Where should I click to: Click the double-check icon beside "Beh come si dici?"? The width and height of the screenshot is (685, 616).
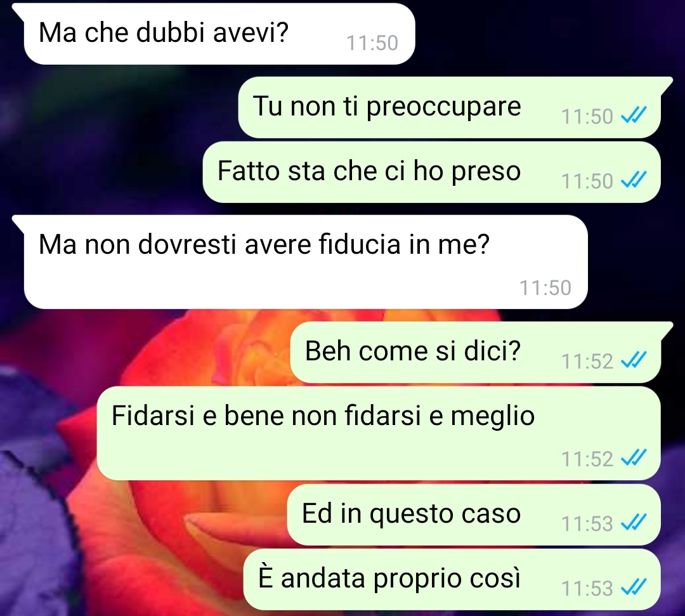coord(634,360)
